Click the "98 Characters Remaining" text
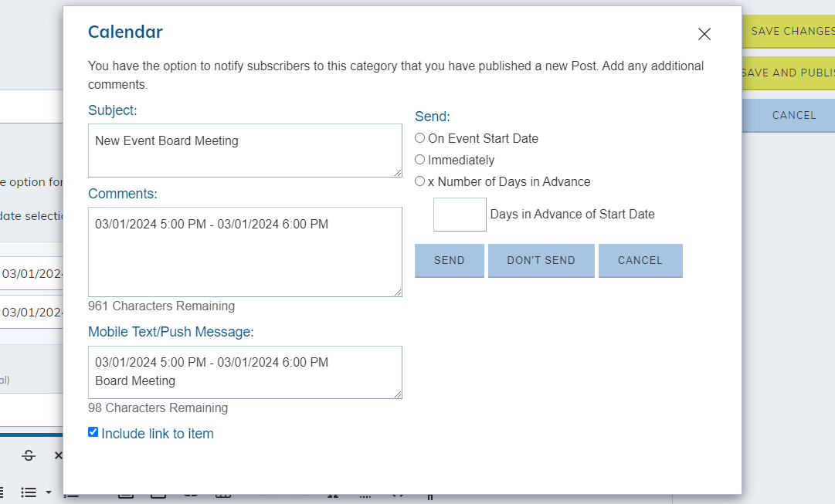The width and height of the screenshot is (835, 504). coord(158,408)
